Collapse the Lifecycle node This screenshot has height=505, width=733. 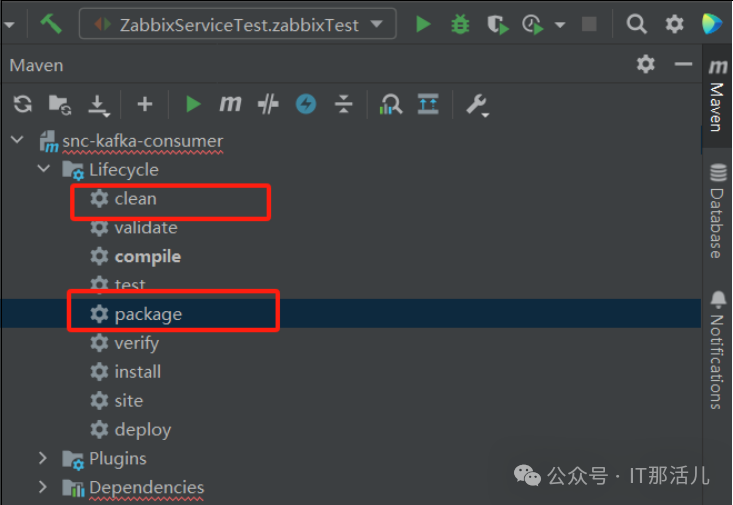pyautogui.click(x=42, y=169)
